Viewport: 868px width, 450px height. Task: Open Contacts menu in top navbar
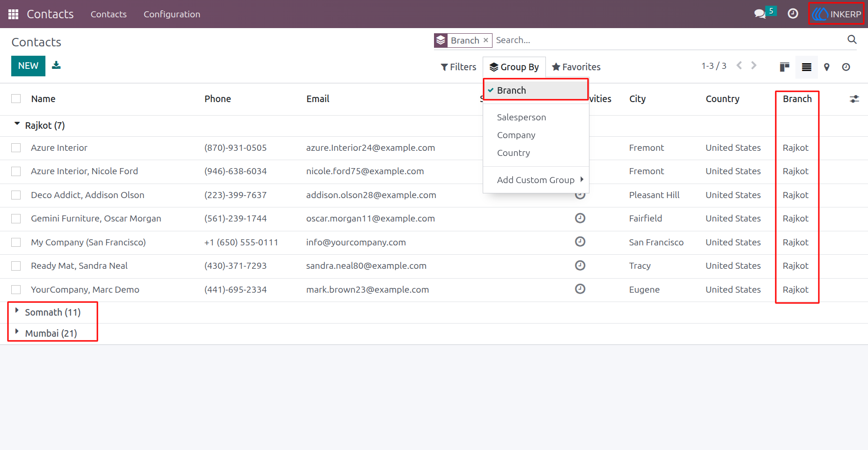(109, 14)
